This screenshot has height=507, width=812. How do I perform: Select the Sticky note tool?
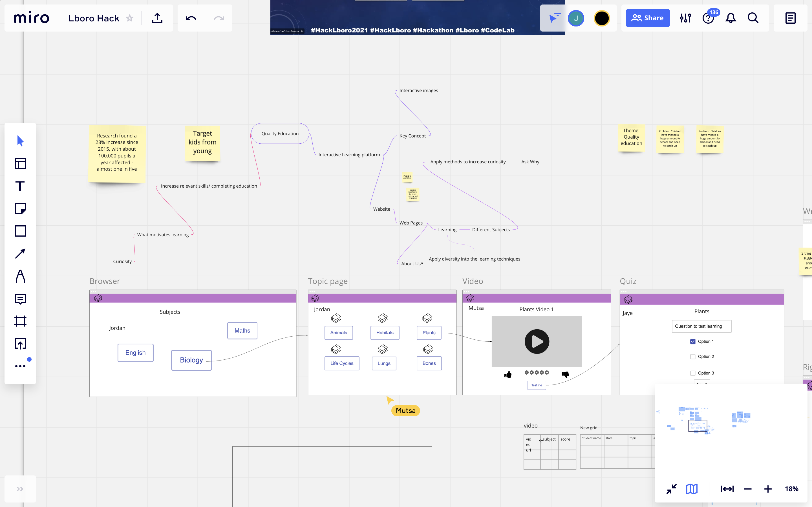20,208
